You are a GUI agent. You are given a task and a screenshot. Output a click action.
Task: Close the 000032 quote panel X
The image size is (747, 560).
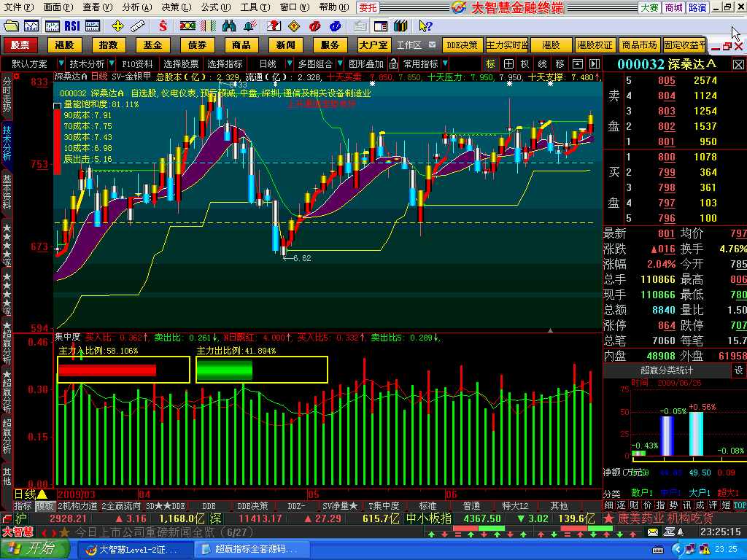coord(738,64)
